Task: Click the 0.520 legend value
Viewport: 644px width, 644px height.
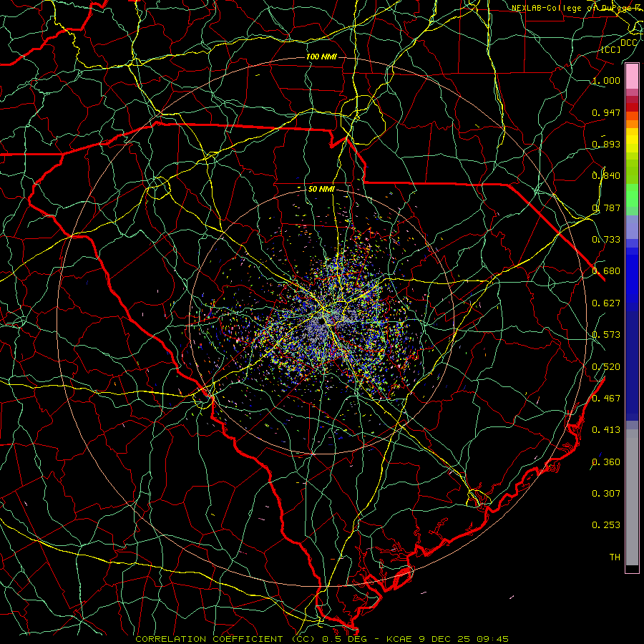Action: click(x=606, y=367)
